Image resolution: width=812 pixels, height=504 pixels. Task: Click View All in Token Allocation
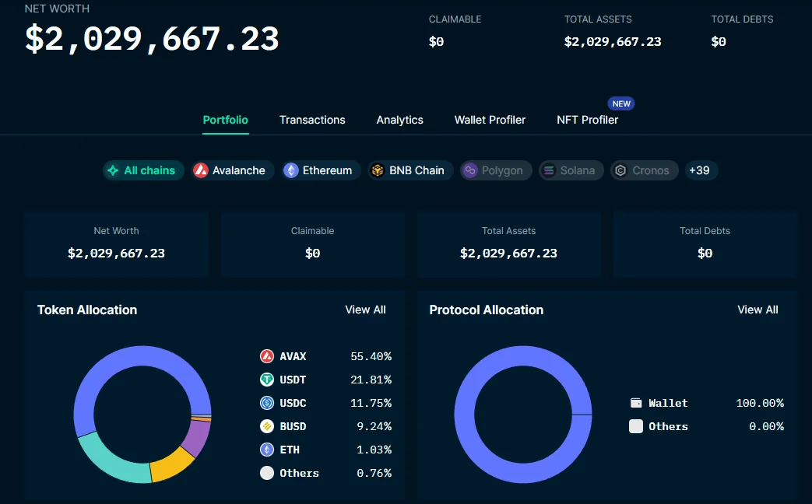(x=365, y=310)
